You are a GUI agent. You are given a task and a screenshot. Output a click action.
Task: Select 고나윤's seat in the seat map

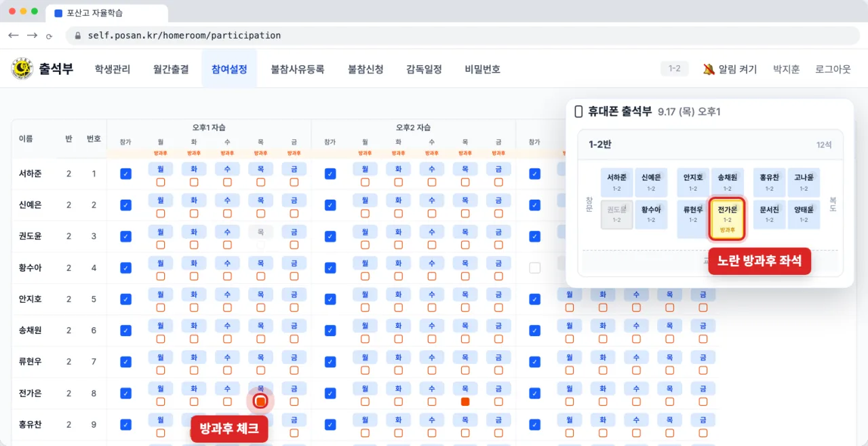pos(804,183)
